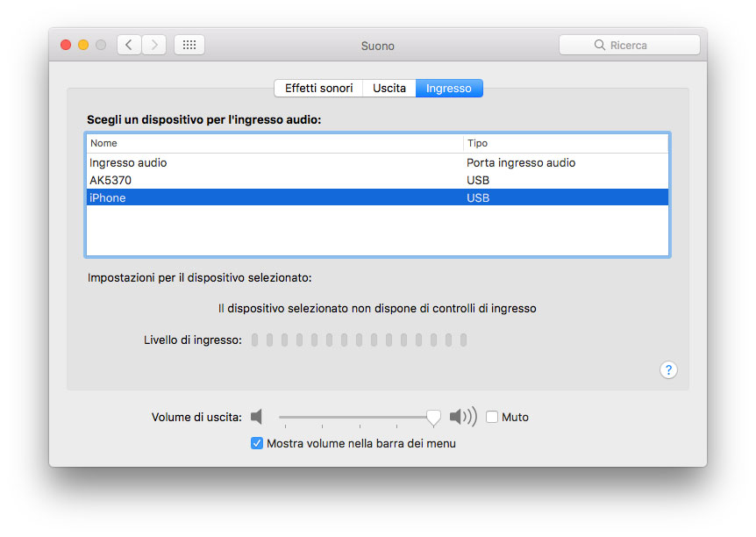This screenshot has width=756, height=537.
Task: Click the magnifying glass in Ricerca field
Action: tap(599, 45)
